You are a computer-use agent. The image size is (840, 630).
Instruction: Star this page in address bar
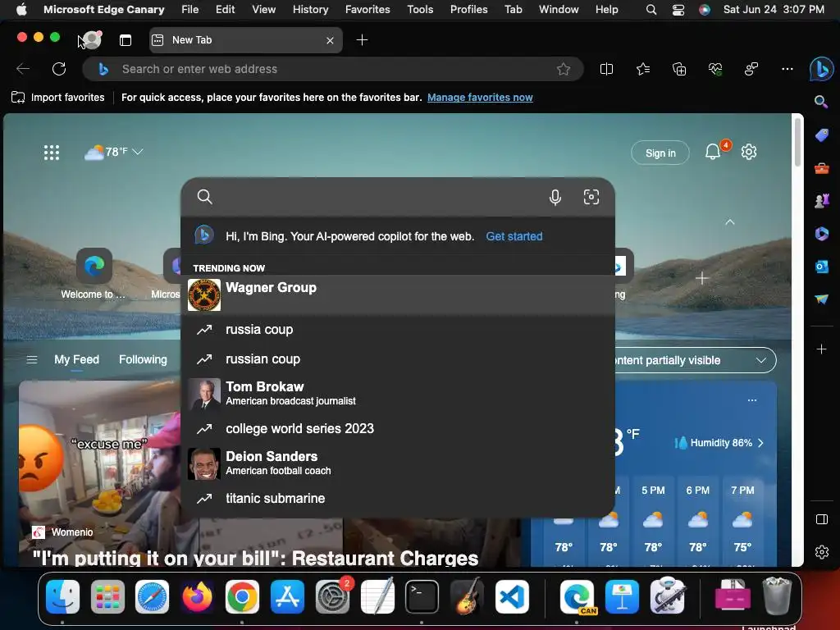point(563,69)
